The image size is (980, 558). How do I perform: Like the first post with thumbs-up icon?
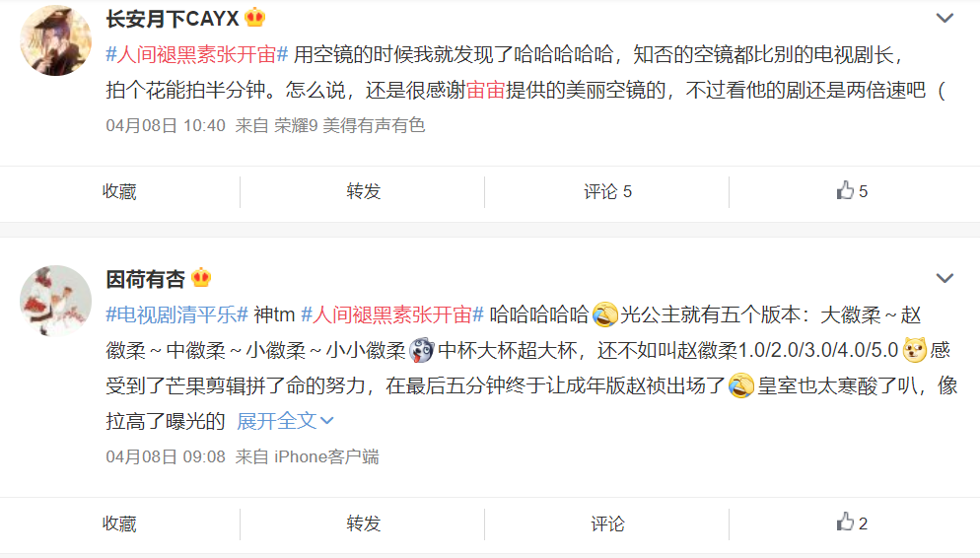point(852,190)
